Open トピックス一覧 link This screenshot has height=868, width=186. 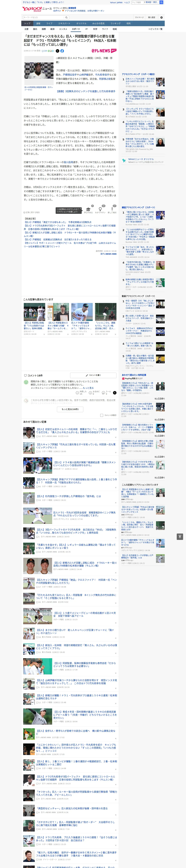tap(155, 29)
